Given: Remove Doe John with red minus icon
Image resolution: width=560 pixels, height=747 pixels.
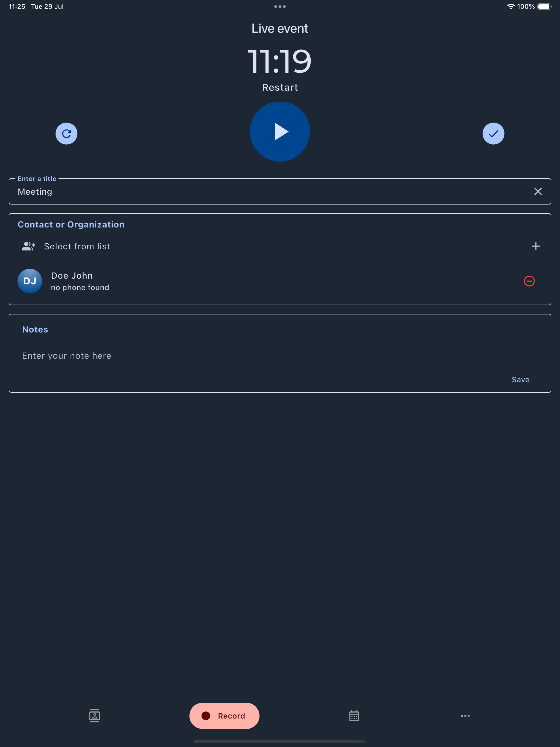Looking at the screenshot, I should (x=529, y=281).
